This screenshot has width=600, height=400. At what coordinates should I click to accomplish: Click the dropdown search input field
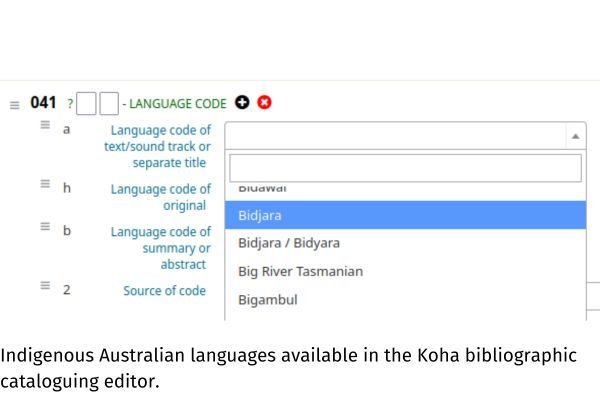[405, 168]
